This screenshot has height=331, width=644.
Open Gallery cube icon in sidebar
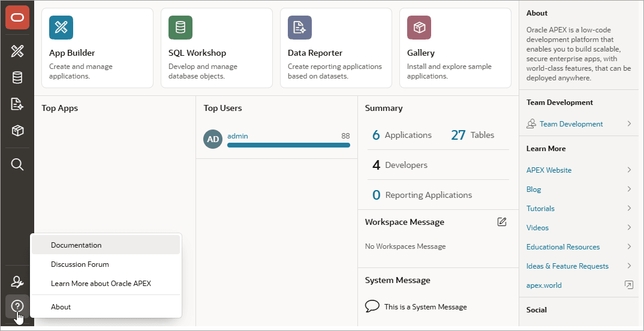click(x=17, y=131)
